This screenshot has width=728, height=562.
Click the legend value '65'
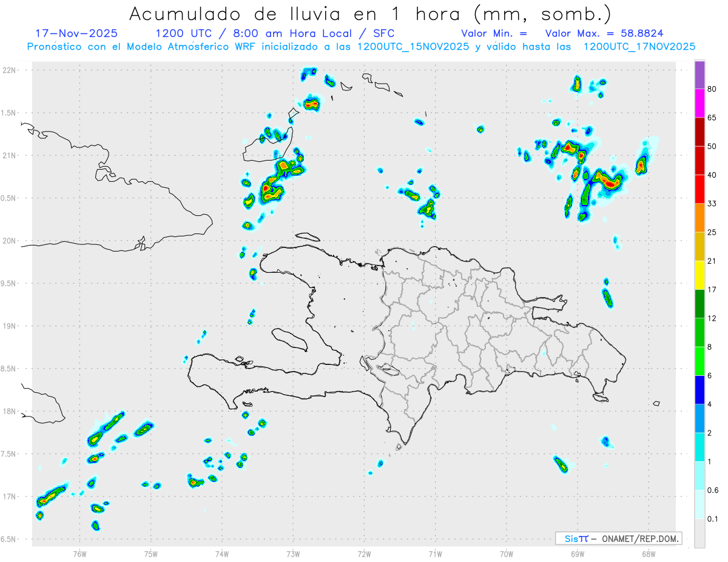point(712,118)
